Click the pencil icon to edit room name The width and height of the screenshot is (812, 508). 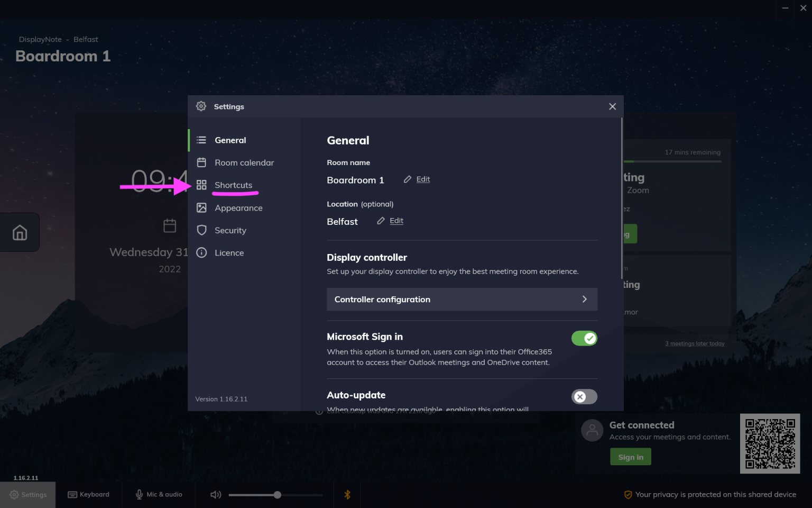407,179
